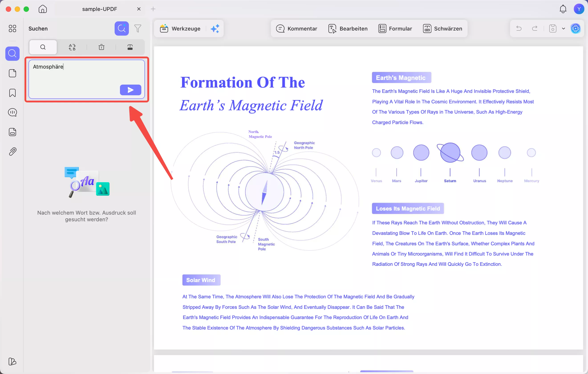Click the pages panel icon in sidebar

point(12,73)
